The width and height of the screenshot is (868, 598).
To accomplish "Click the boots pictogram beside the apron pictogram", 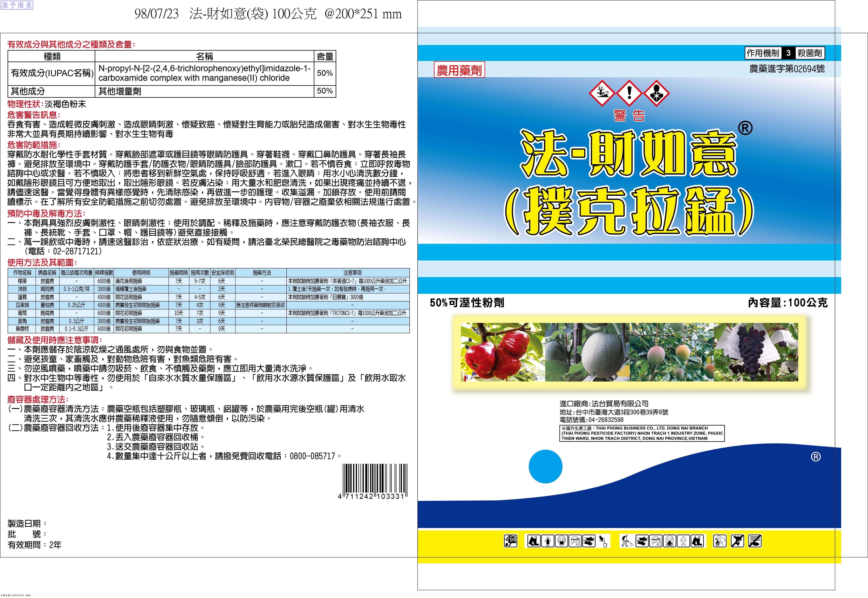I will click(x=534, y=541).
